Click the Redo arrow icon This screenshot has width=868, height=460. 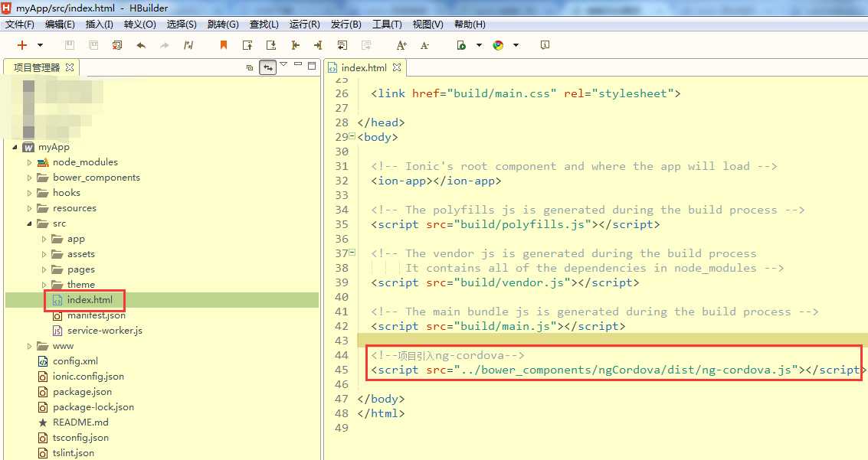coord(165,45)
